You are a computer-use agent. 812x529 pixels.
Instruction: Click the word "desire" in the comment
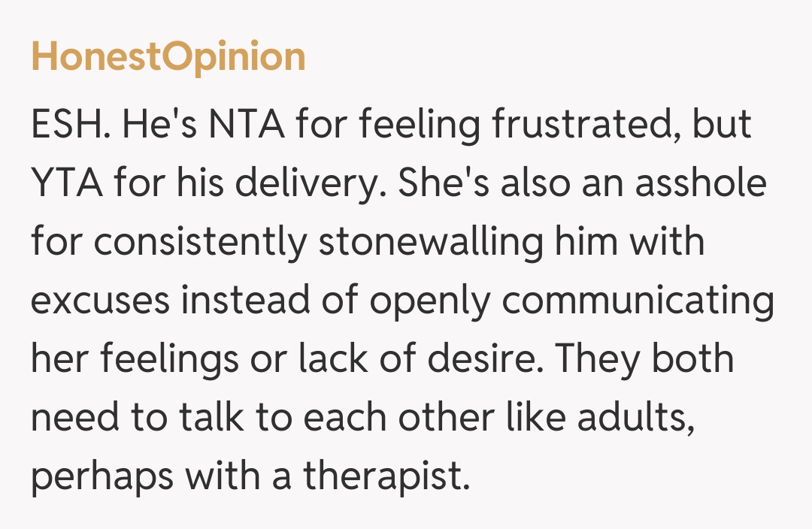pos(474,359)
